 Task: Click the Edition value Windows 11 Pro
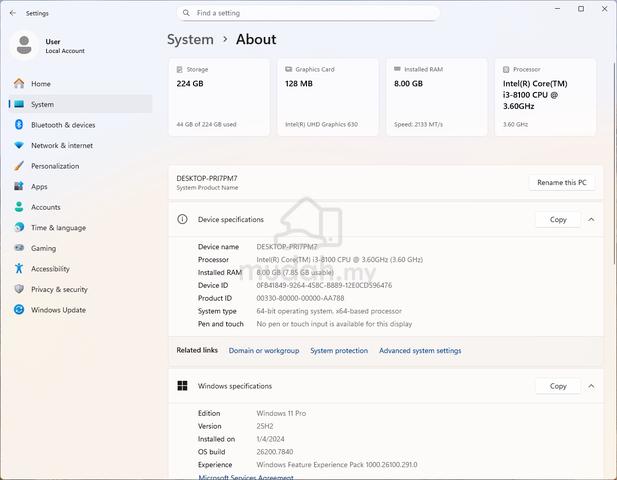pos(281,413)
